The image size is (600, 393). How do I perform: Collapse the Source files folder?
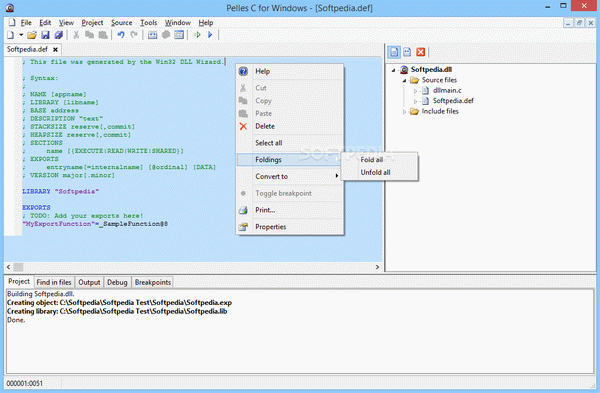pos(404,80)
